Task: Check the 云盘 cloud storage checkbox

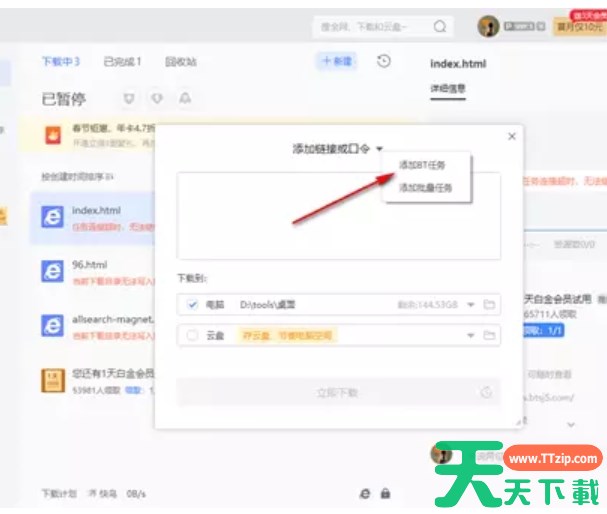Action: tap(192, 336)
